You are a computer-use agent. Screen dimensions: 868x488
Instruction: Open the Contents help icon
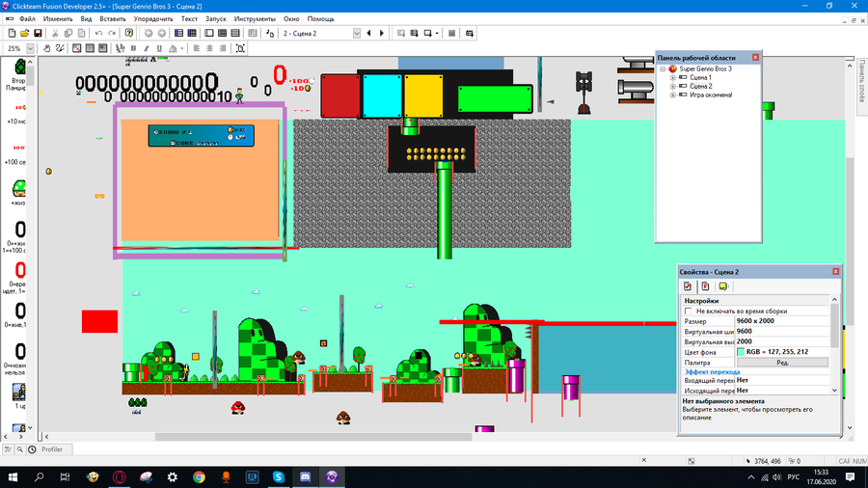pyautogui.click(x=129, y=33)
